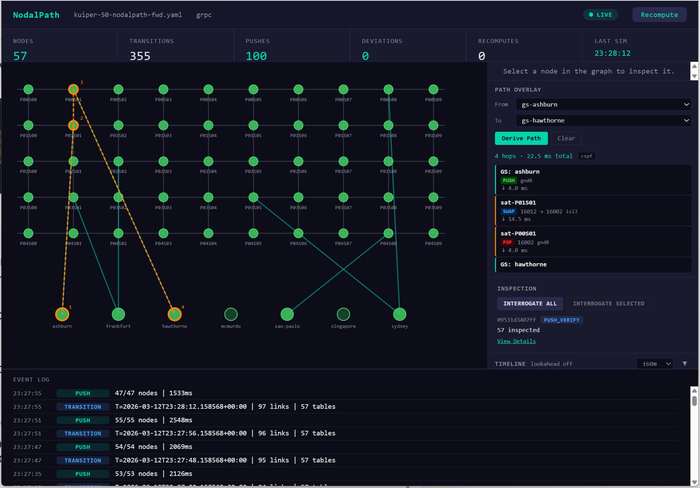This screenshot has width=700, height=488.
Task: Clear the path overlay
Action: 566,138
